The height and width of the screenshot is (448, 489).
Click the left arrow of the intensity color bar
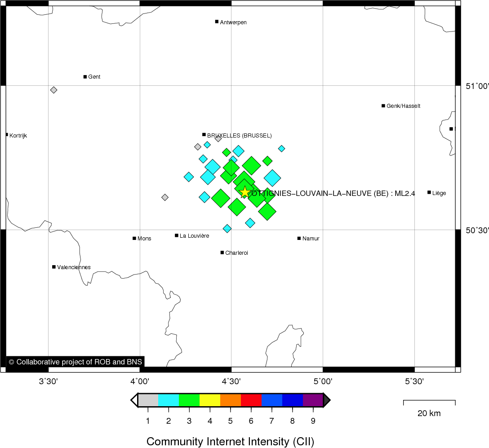[134, 400]
